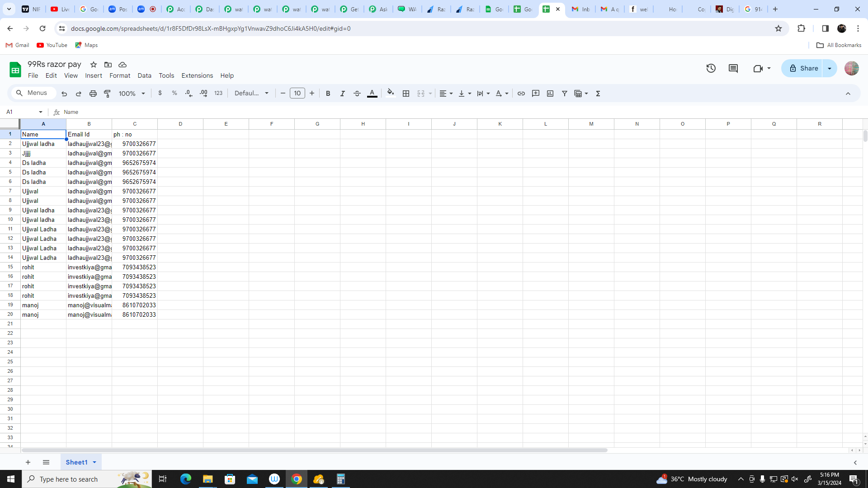Image resolution: width=868 pixels, height=488 pixels.
Task: Add a new sheet with plus icon
Action: click(28, 462)
